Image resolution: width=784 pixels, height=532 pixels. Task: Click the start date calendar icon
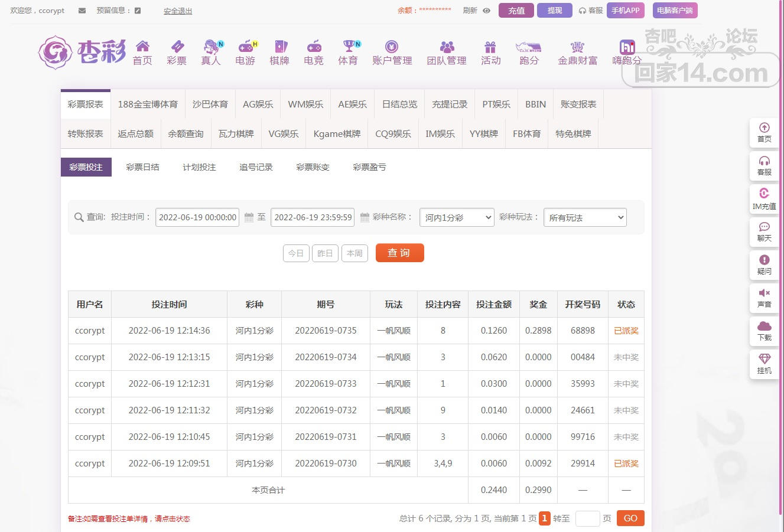coord(249,217)
